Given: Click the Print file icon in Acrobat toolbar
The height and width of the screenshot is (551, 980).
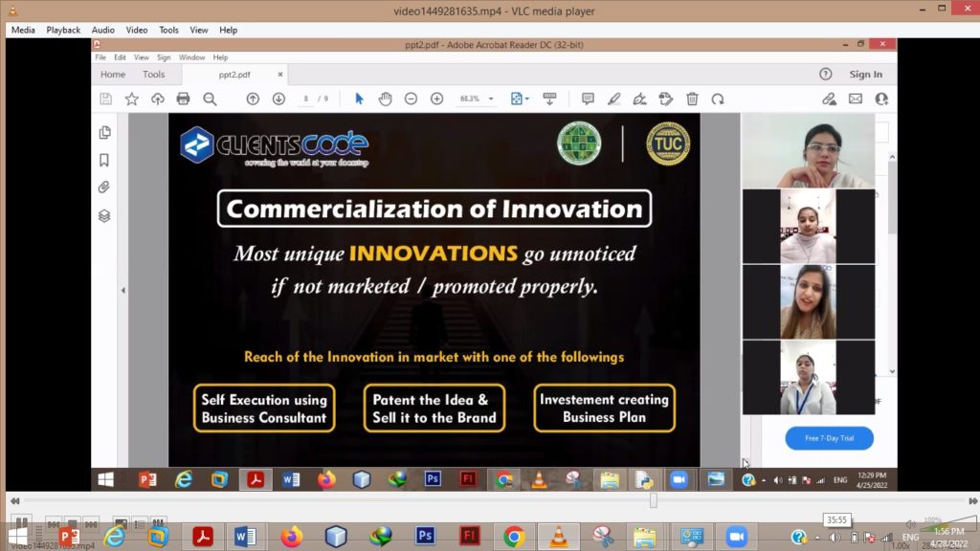Looking at the screenshot, I should point(184,99).
